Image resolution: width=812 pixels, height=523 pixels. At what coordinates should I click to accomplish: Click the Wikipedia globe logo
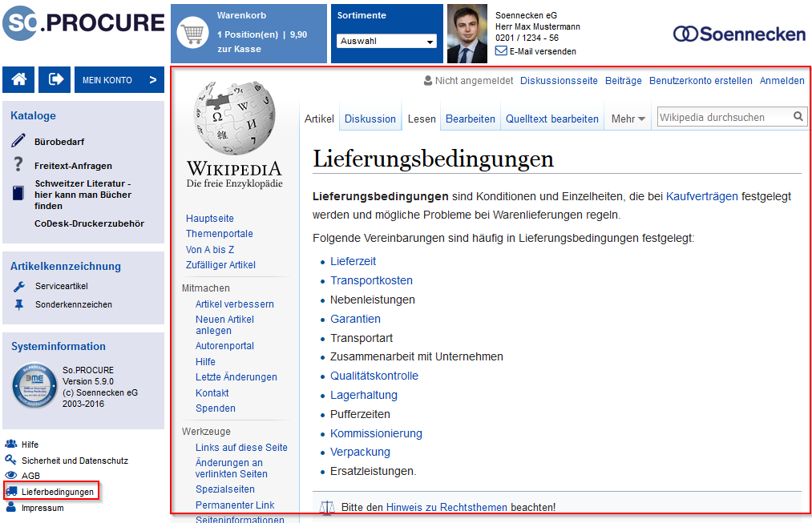tap(235, 118)
